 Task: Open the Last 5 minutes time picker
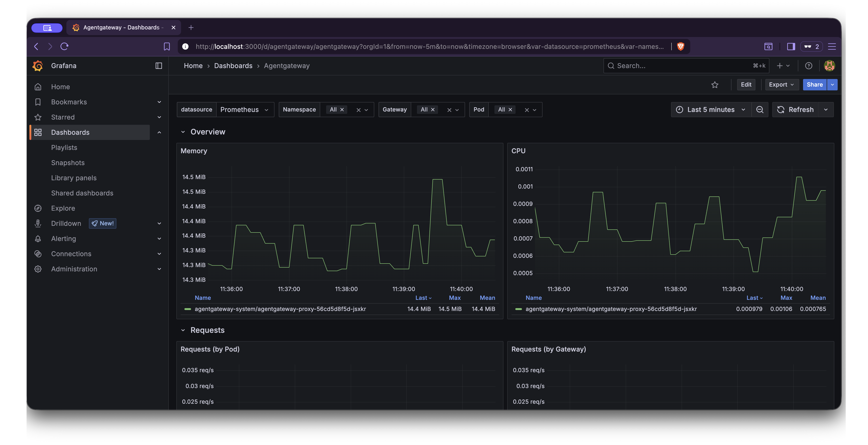click(711, 110)
